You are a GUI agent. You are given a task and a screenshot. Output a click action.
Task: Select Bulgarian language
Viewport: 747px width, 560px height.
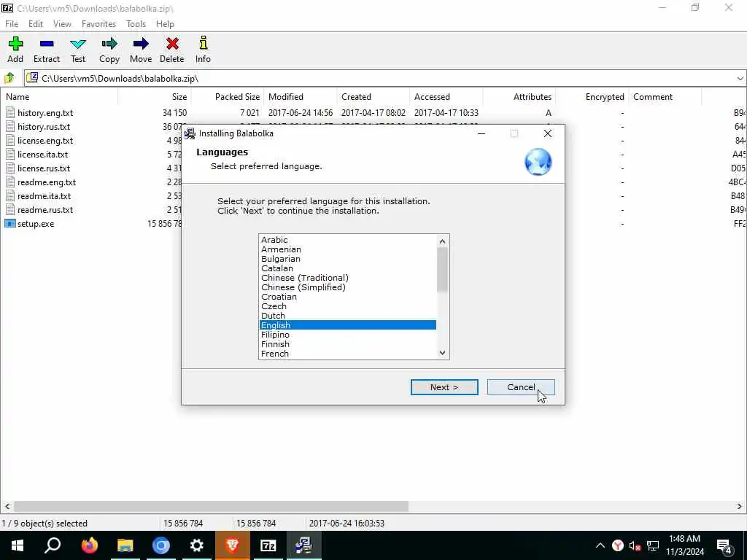click(348, 259)
